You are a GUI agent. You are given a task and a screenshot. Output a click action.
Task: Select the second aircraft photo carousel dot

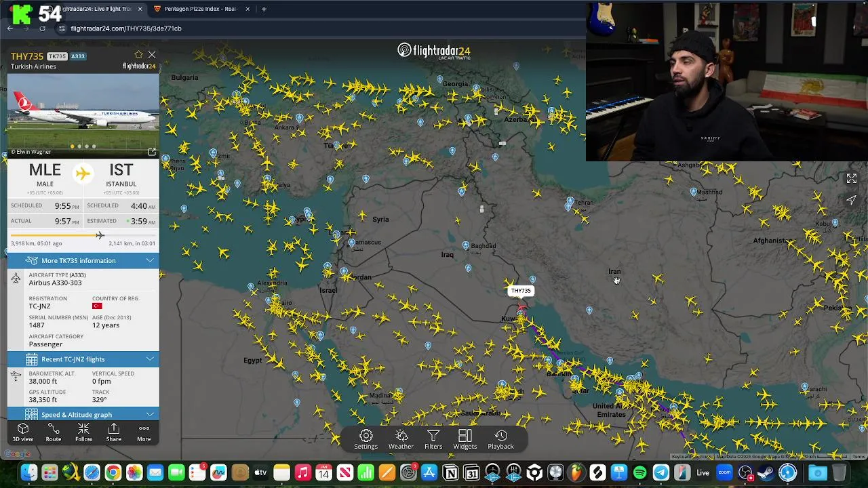(79, 146)
